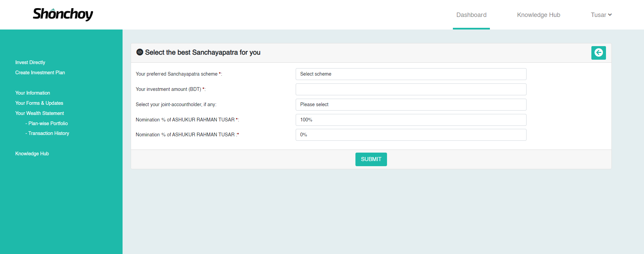Click the Shonchoy logo
The width and height of the screenshot is (644, 254).
coord(63,14)
